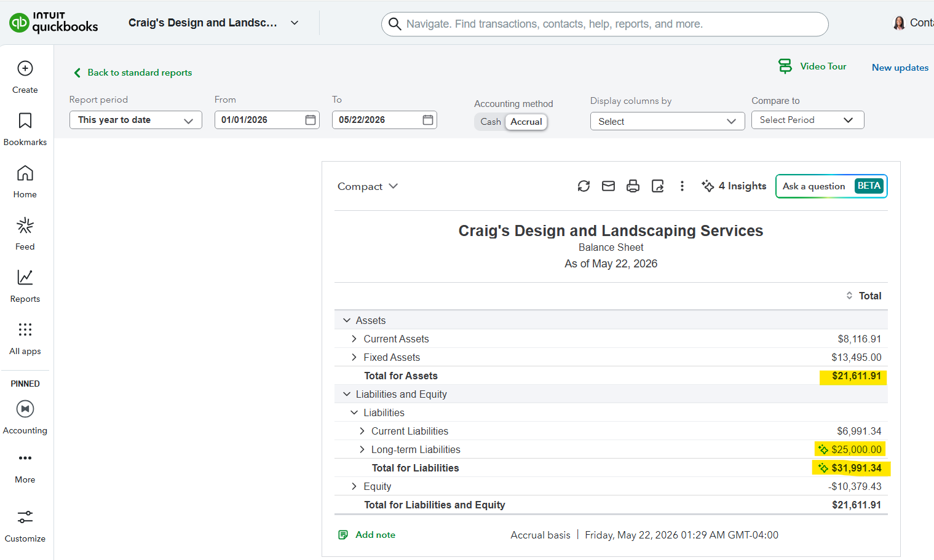Open Video Tour link
The height and width of the screenshot is (560, 934).
pyautogui.click(x=823, y=66)
